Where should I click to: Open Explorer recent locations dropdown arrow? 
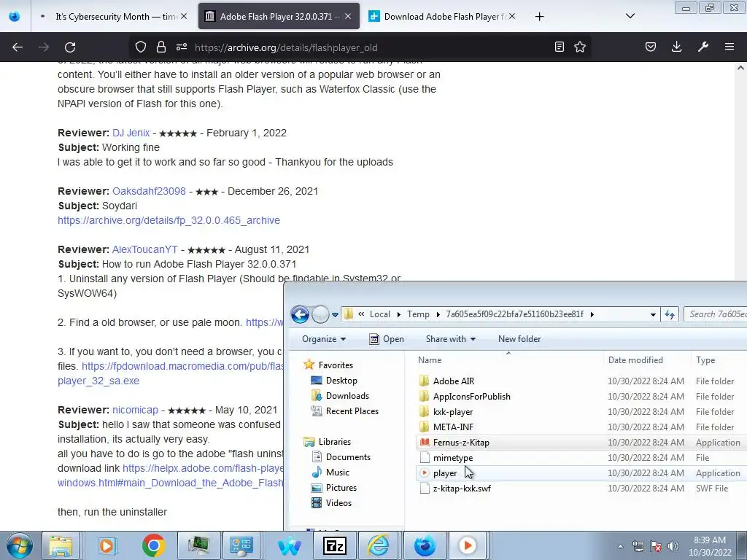click(335, 315)
